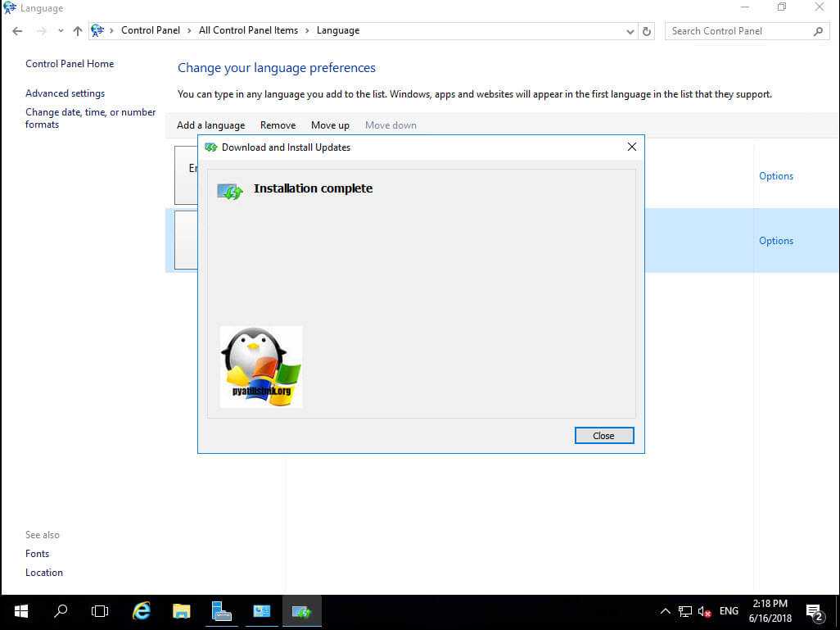This screenshot has width=840, height=630.
Task: Click in the Search Control Panel field
Action: pos(741,31)
